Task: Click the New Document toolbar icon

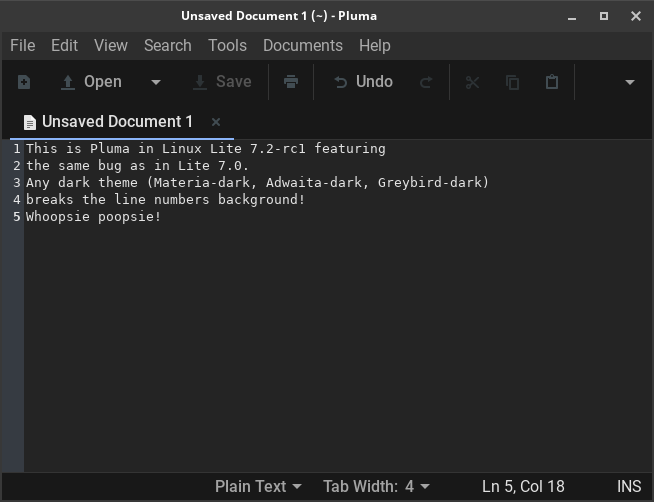Action: click(x=24, y=82)
